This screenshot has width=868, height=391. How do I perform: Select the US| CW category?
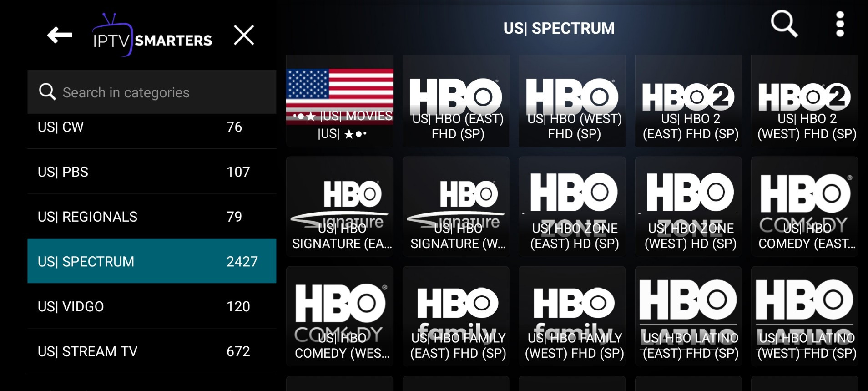click(x=152, y=127)
